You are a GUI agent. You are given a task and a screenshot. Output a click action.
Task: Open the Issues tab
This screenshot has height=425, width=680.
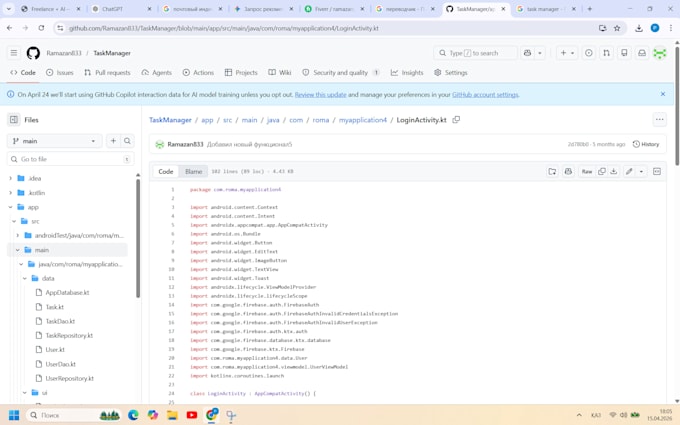[x=60, y=72]
